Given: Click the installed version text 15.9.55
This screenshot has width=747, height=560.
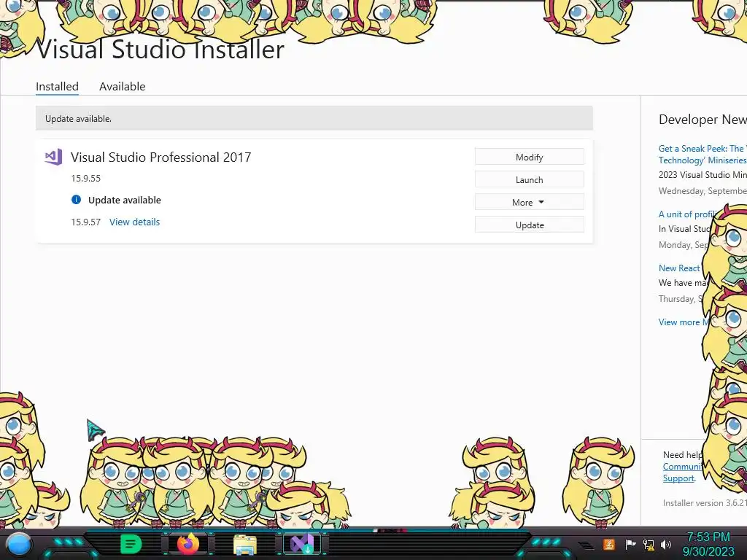Looking at the screenshot, I should pos(86,178).
